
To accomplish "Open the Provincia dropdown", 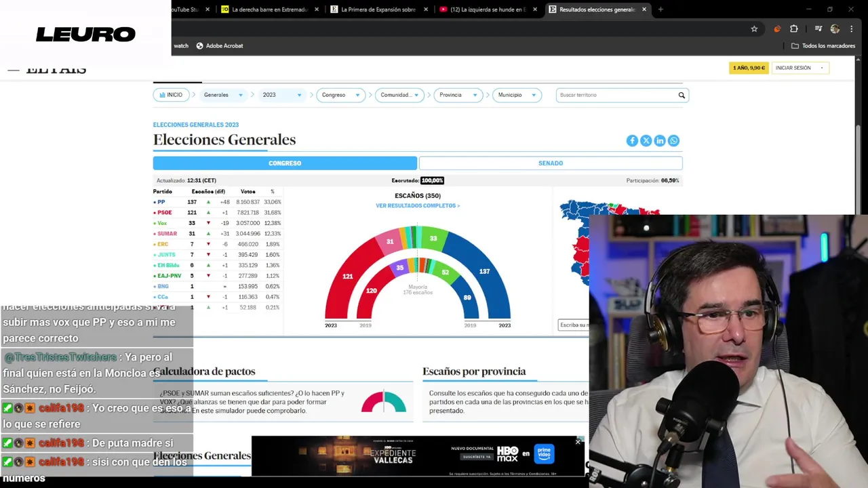I will [x=458, y=95].
